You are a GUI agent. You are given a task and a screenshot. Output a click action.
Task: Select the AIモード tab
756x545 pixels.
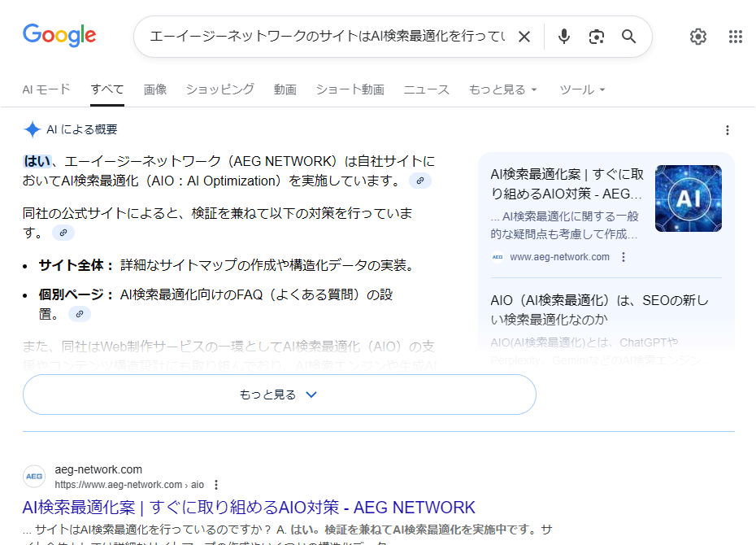coord(46,89)
